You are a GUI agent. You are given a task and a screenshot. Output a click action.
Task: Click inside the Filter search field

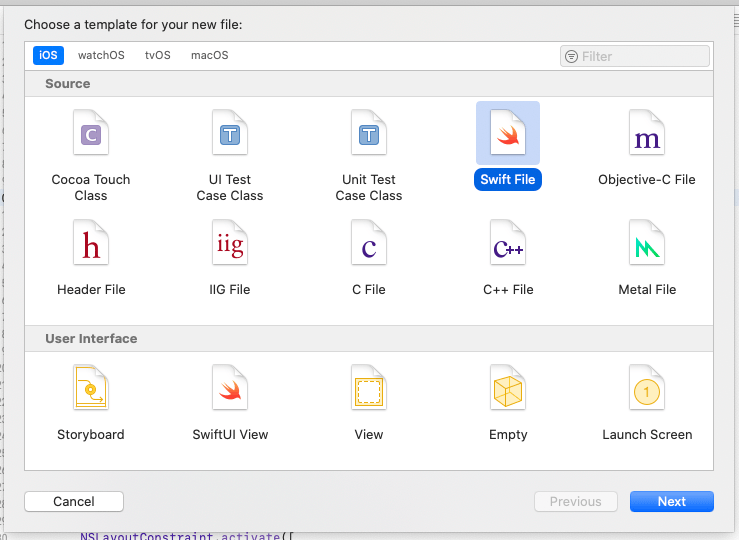640,57
